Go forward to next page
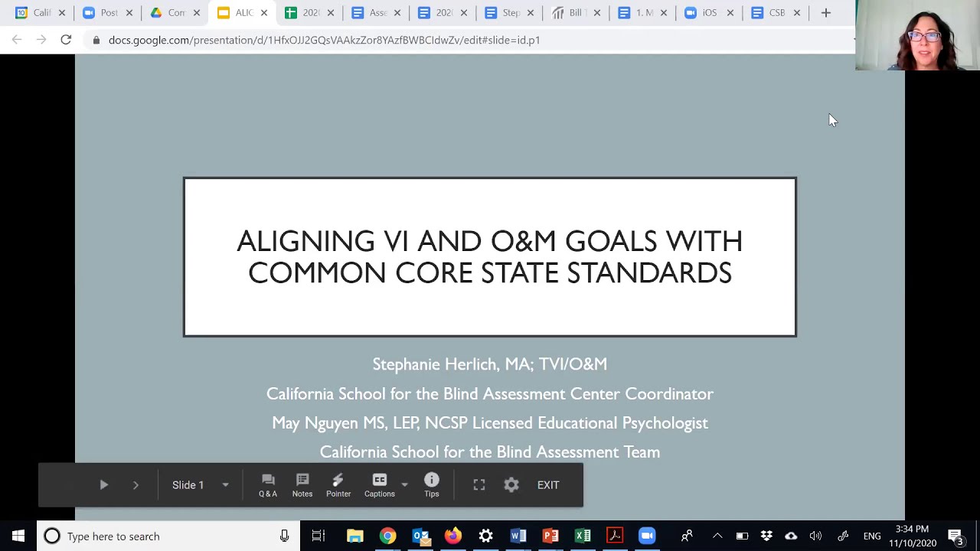980x551 pixels. pos(41,40)
